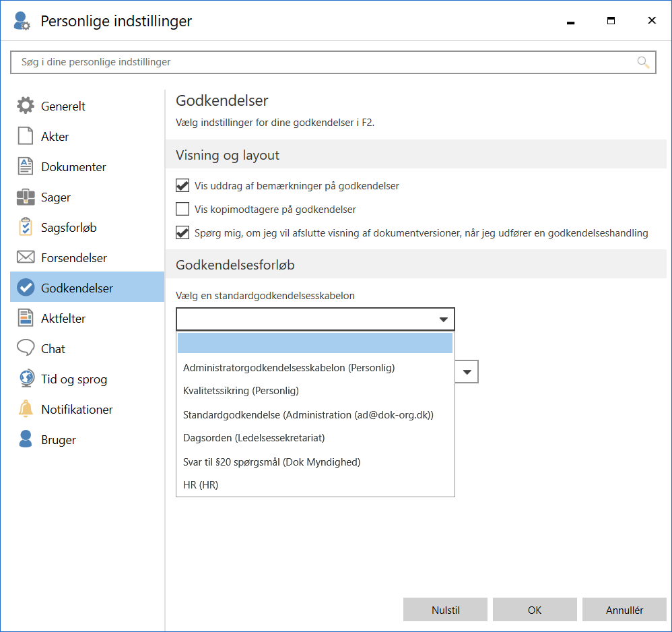Screen dimensions: 672x632
Task: Click the Generelt gear icon
Action: click(x=26, y=106)
